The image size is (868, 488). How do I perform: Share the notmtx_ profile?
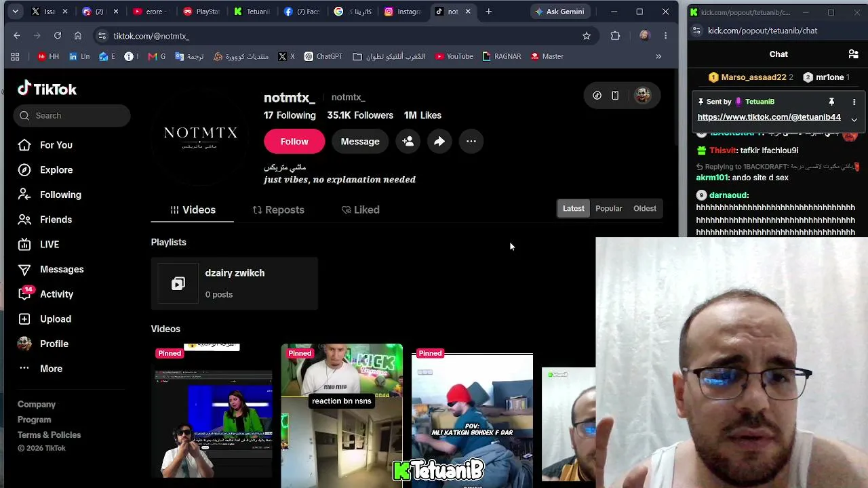(x=439, y=142)
